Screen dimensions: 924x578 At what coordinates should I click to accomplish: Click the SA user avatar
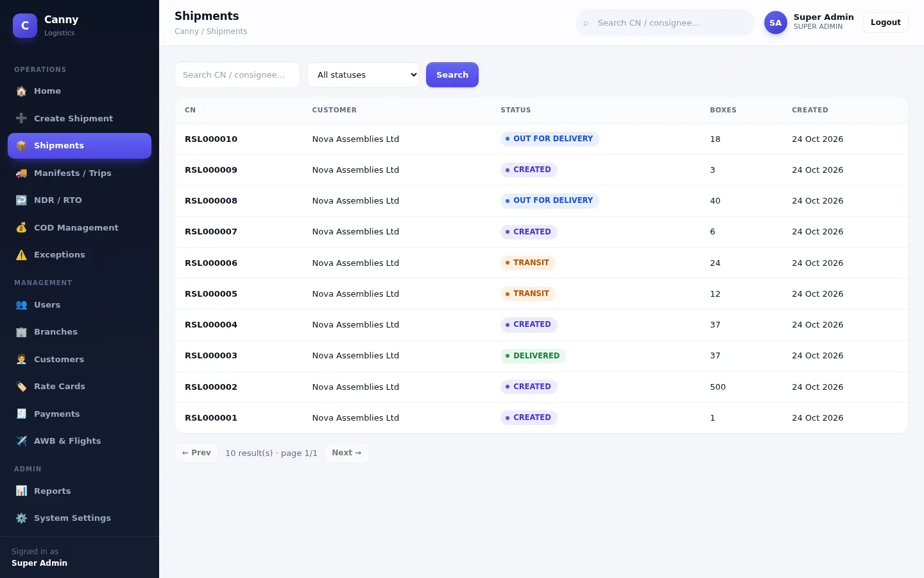[x=775, y=22]
